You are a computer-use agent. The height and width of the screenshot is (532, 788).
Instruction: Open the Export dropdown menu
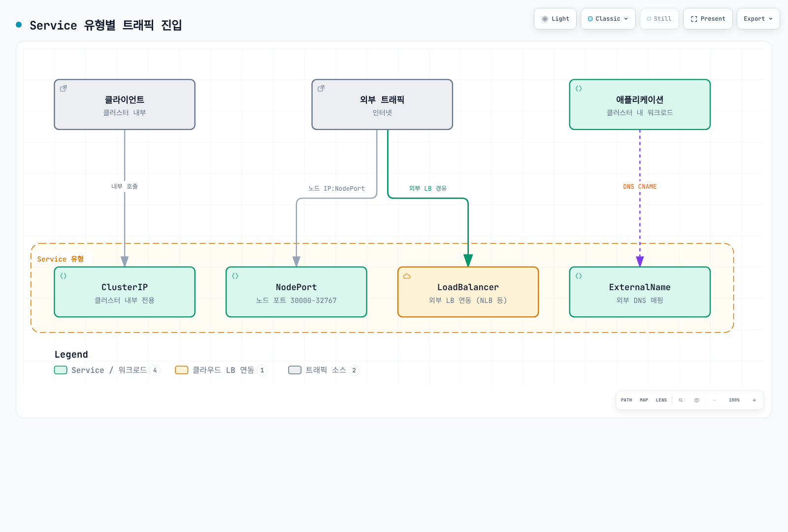pos(758,19)
